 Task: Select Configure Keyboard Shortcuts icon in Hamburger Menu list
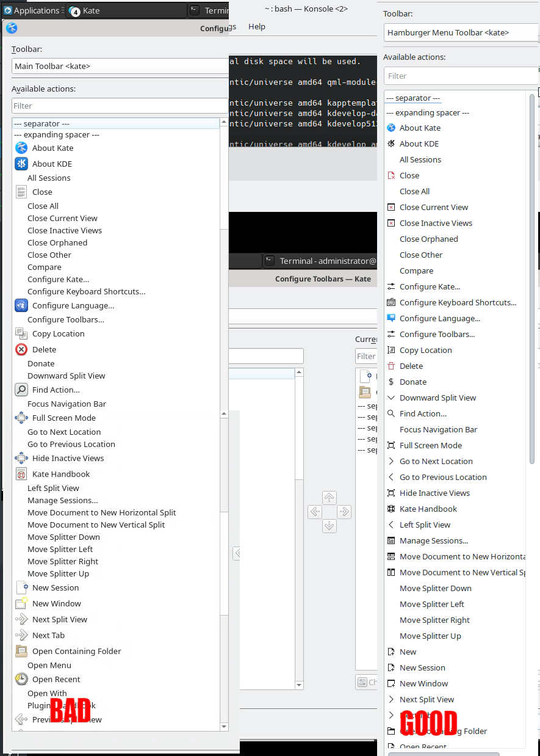point(391,302)
